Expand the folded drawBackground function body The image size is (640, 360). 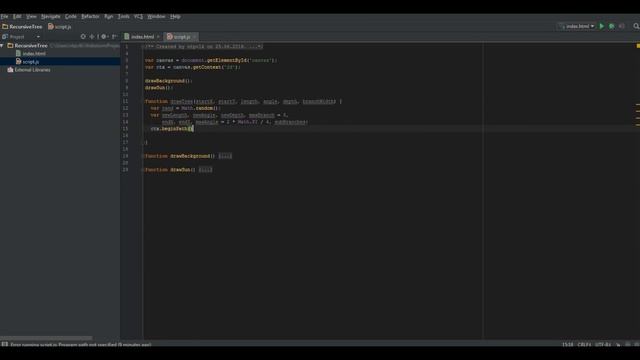(225, 156)
